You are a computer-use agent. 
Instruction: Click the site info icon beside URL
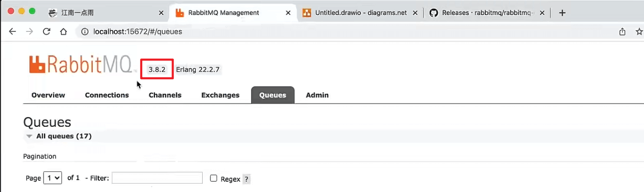[84, 32]
